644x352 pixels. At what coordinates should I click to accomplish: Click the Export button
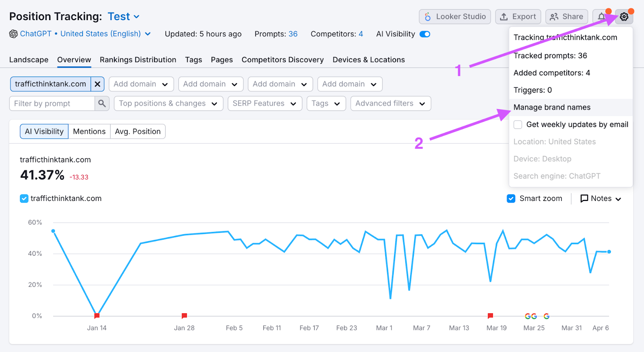tap(518, 17)
